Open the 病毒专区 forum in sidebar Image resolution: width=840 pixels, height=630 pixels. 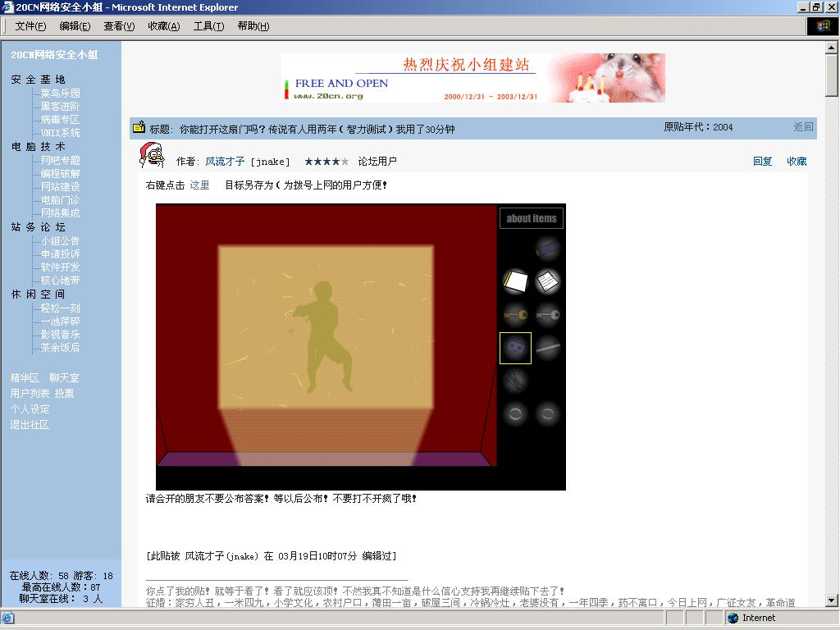[x=61, y=120]
